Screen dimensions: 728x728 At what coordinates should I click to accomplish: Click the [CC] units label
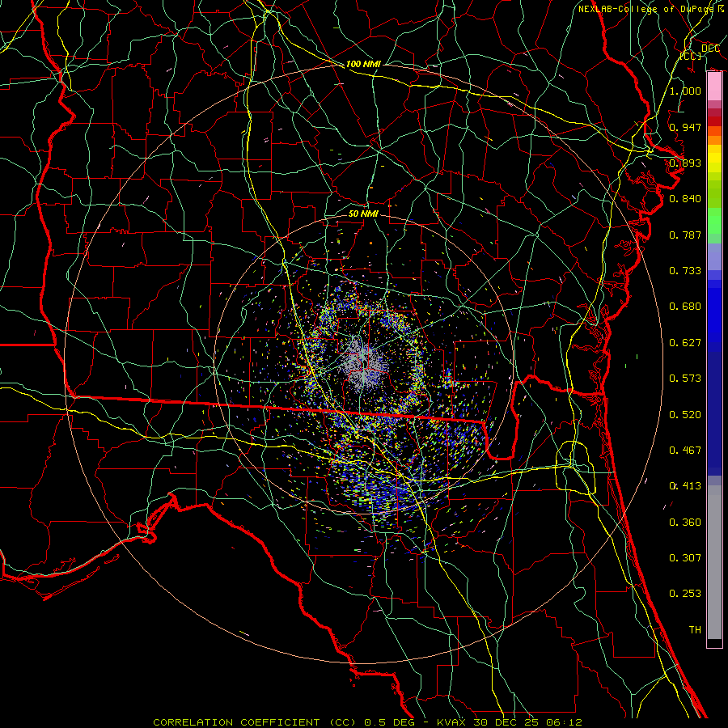coord(691,56)
